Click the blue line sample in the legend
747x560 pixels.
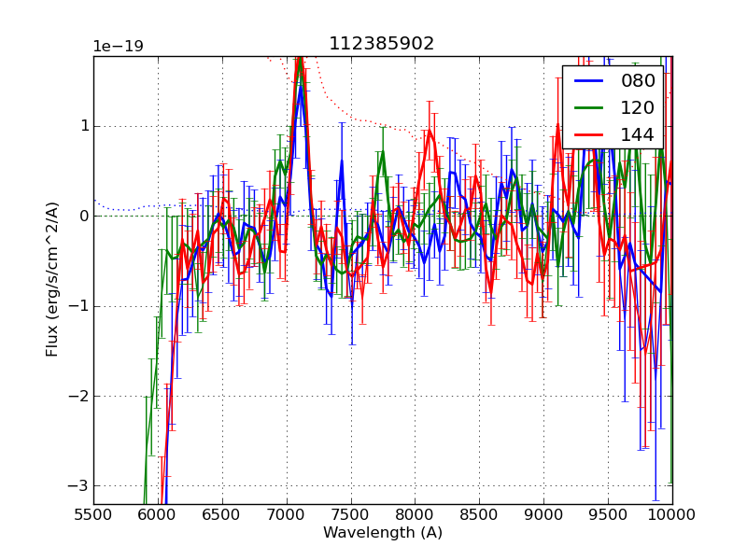click(x=588, y=81)
